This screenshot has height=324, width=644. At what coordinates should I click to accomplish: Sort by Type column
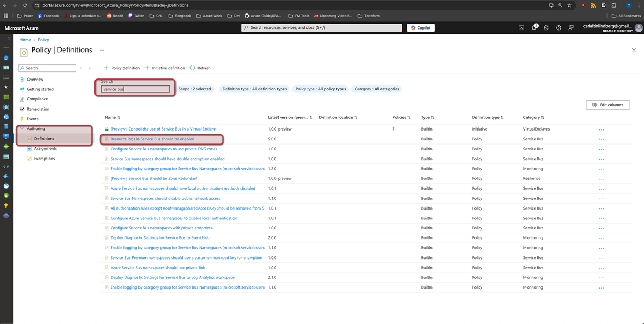(x=428, y=117)
